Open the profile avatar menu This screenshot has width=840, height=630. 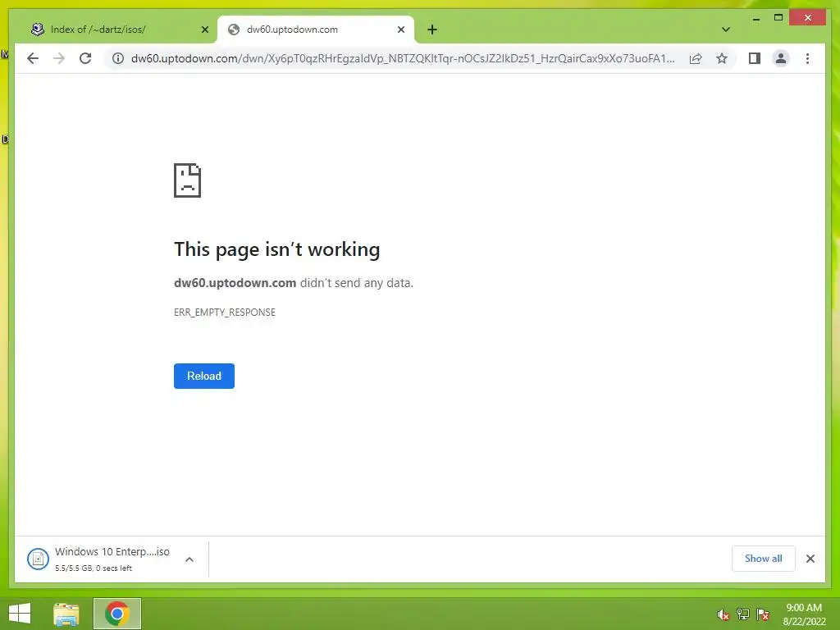tap(781, 58)
